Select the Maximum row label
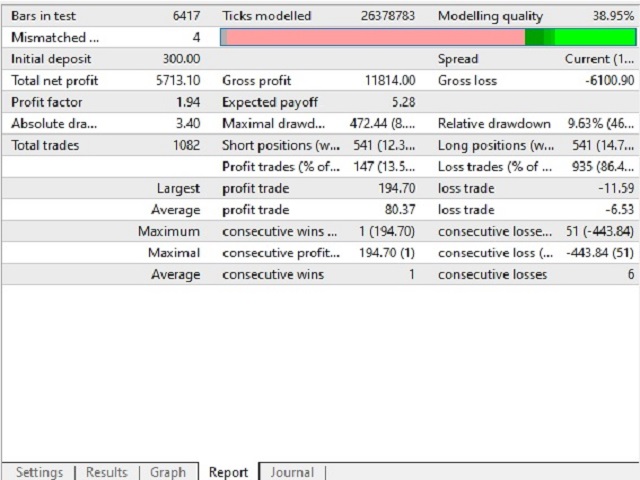The image size is (640, 480). [169, 231]
